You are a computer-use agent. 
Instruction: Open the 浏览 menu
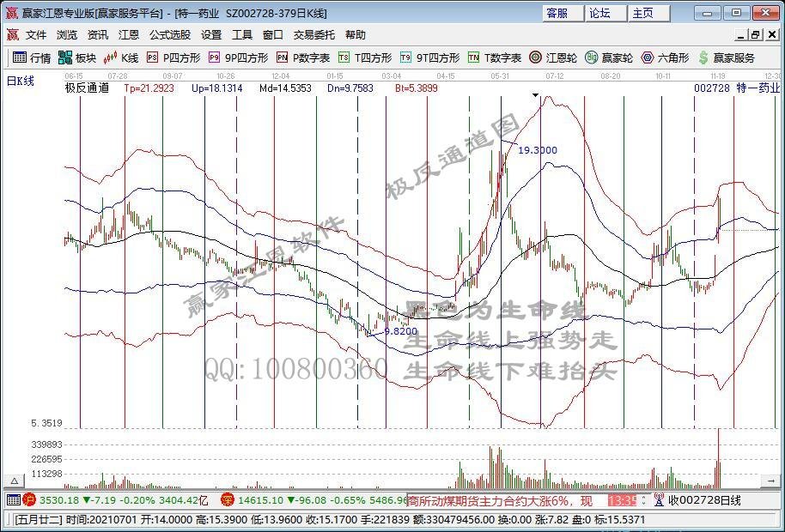point(67,35)
